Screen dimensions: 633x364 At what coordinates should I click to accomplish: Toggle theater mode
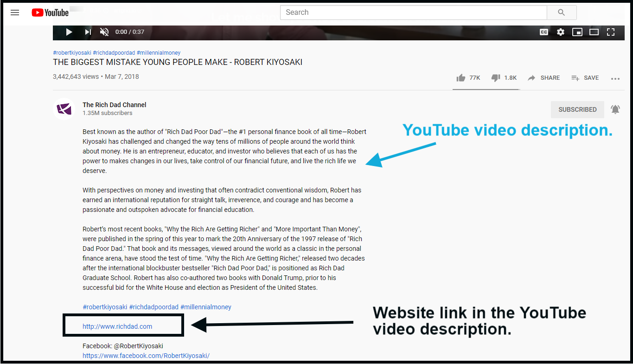coord(594,32)
